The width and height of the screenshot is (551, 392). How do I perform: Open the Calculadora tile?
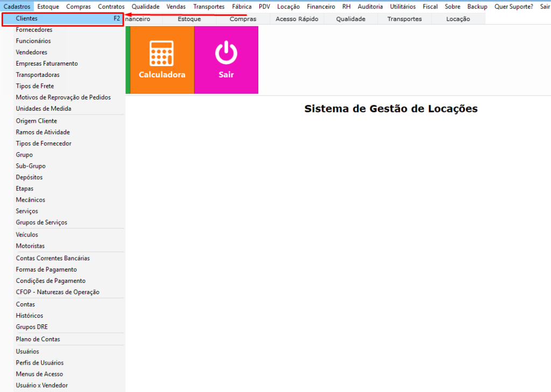click(162, 60)
